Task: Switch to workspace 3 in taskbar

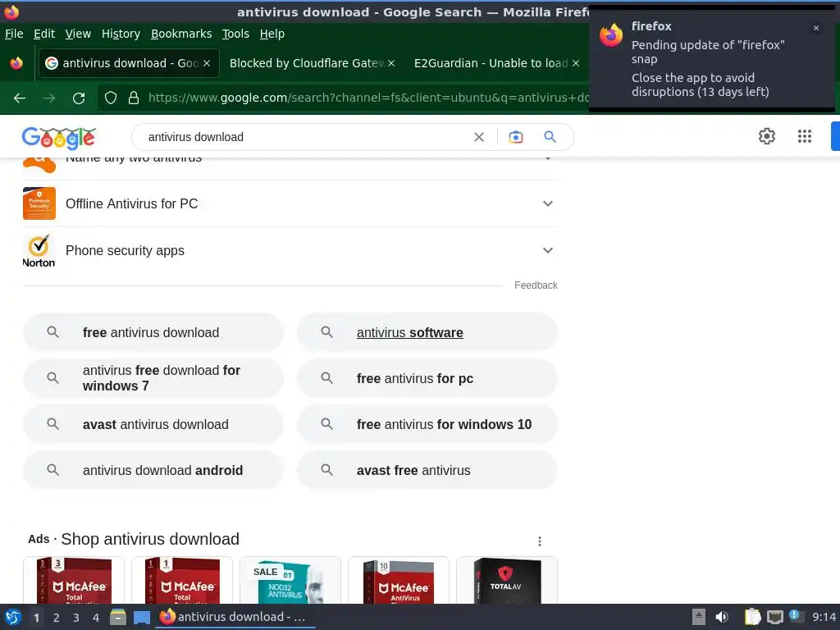Action: click(76, 618)
